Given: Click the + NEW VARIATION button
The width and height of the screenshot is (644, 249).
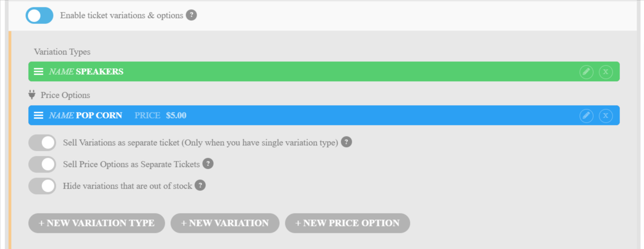Looking at the screenshot, I should pyautogui.click(x=225, y=223).
